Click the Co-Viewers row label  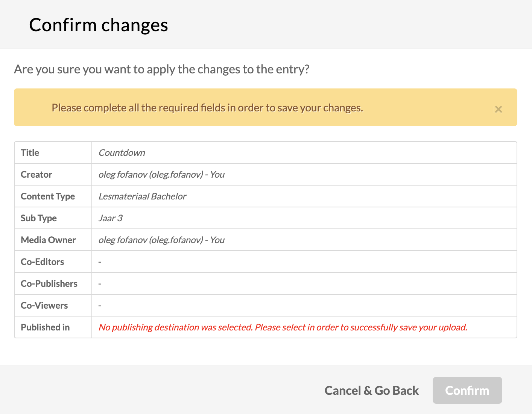[44, 305]
